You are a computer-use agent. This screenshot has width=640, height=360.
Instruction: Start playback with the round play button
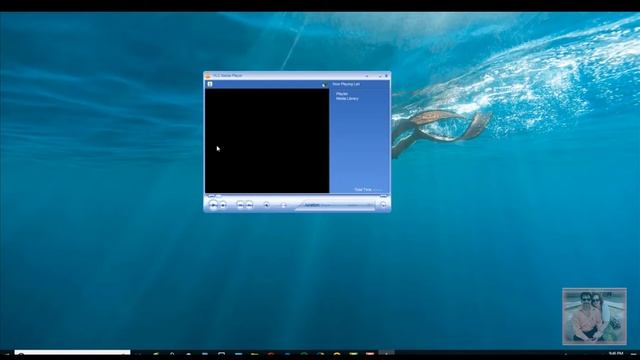coord(213,205)
